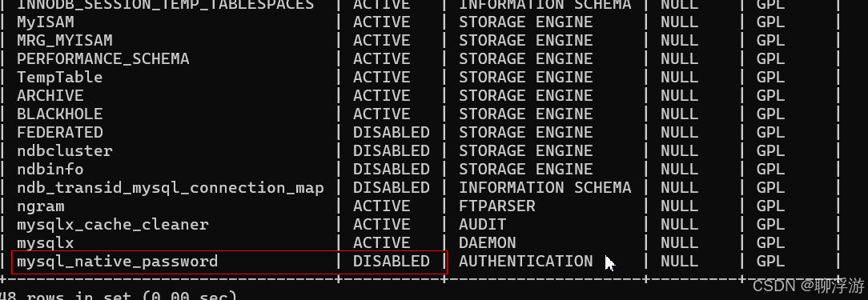Click DISABLED status next to FEDERATED
This screenshot has height=300, width=868.
click(x=392, y=132)
